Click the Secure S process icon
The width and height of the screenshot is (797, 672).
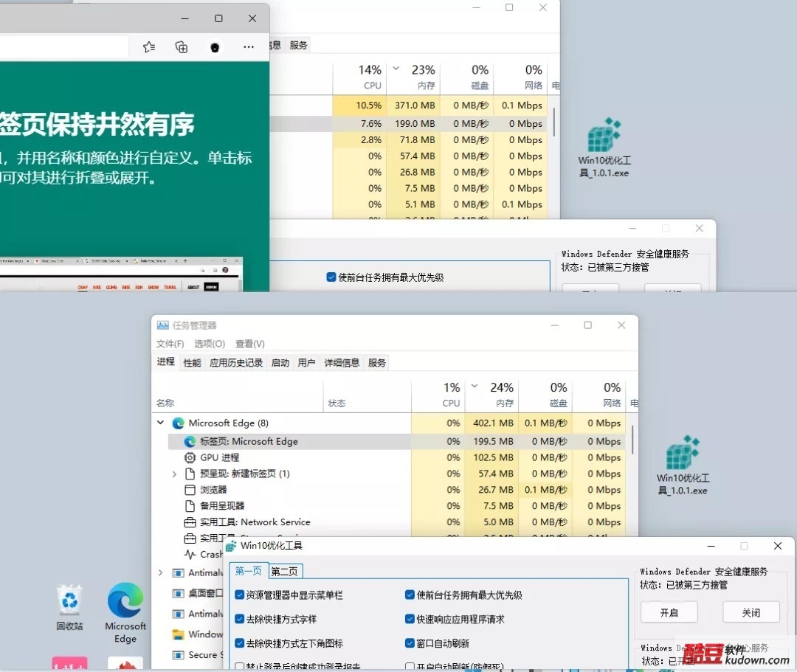pyautogui.click(x=178, y=655)
